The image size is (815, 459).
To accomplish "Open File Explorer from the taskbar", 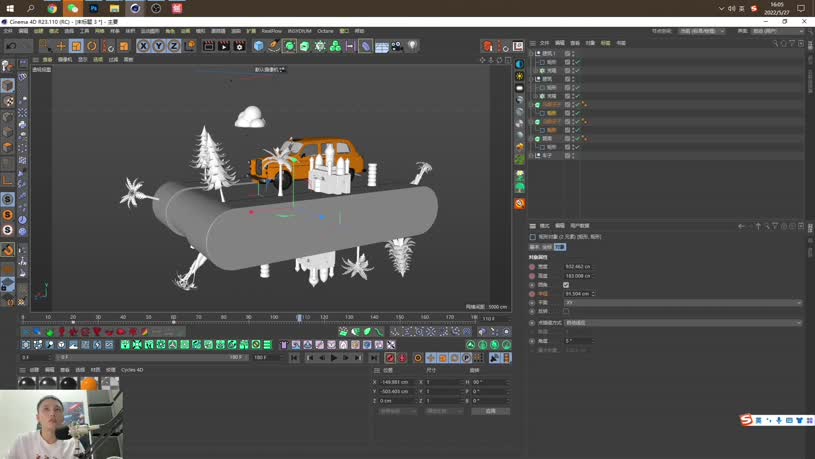I will (114, 8).
